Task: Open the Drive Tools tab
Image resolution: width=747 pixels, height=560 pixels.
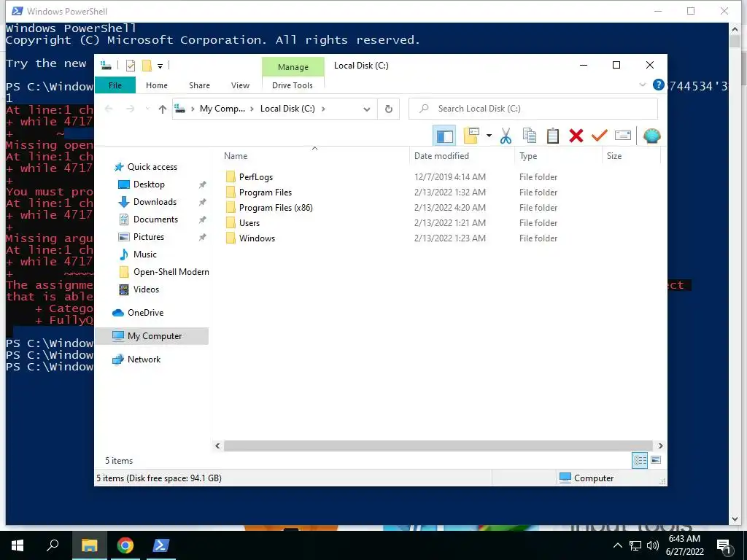Action: [293, 85]
